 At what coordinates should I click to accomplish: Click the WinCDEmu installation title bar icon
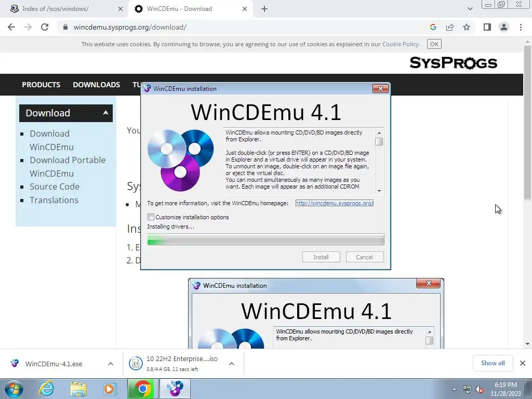[x=147, y=88]
